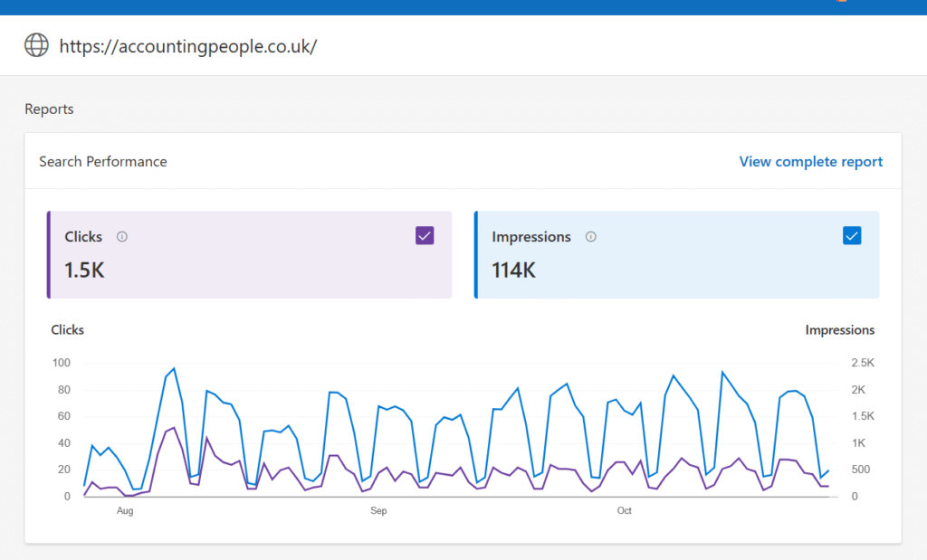
Task: Click the 2.5K label on the right axis
Action: (x=863, y=364)
